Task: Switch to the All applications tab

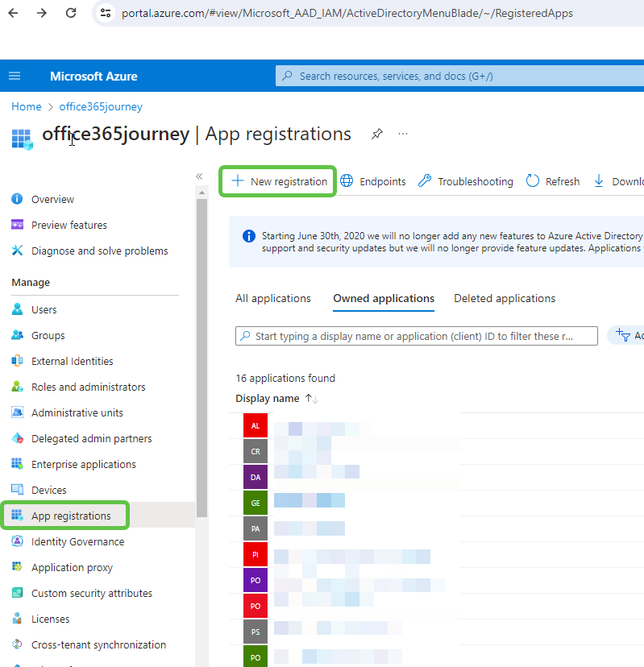Action: pyautogui.click(x=272, y=298)
